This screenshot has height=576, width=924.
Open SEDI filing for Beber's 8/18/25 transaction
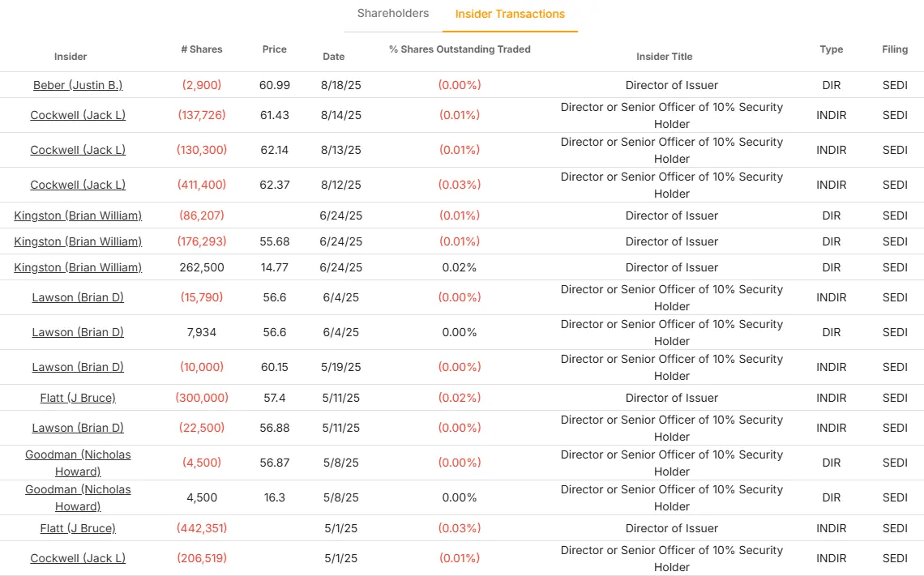coord(895,85)
